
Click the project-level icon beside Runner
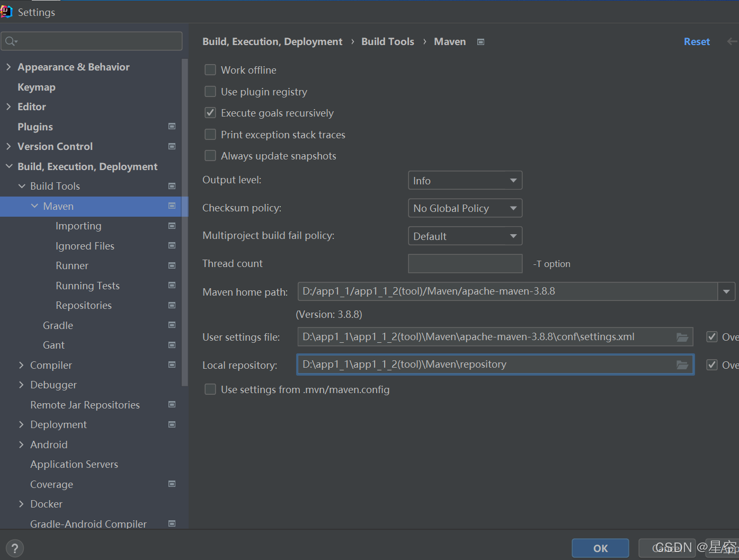pos(172,265)
